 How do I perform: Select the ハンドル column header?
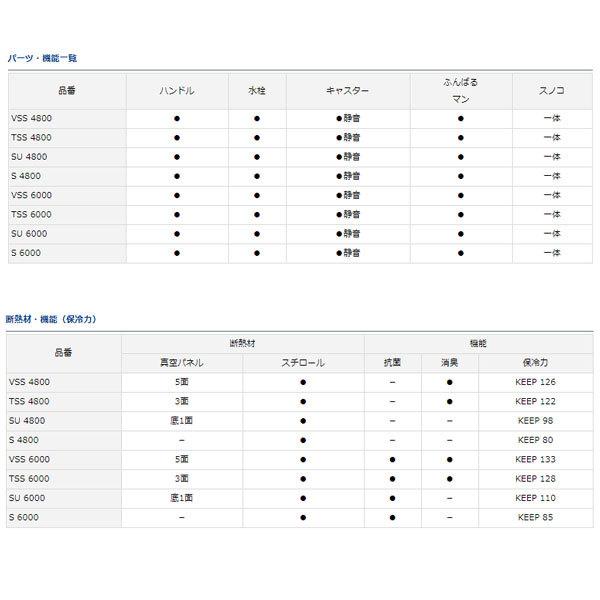click(x=177, y=90)
